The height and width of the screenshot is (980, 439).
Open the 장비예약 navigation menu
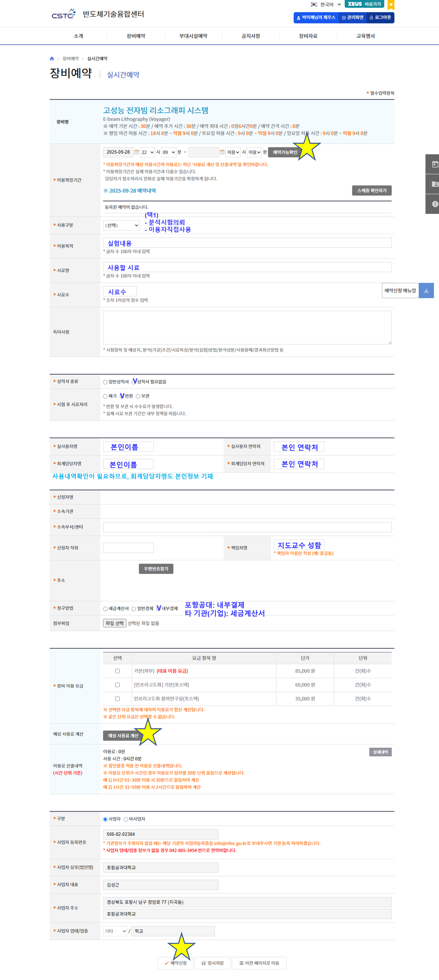pyautogui.click(x=136, y=36)
